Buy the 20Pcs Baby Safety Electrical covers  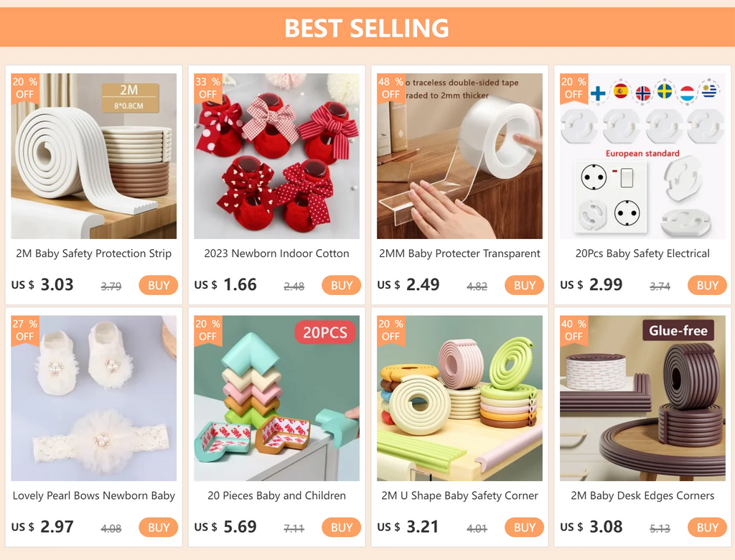tap(707, 285)
